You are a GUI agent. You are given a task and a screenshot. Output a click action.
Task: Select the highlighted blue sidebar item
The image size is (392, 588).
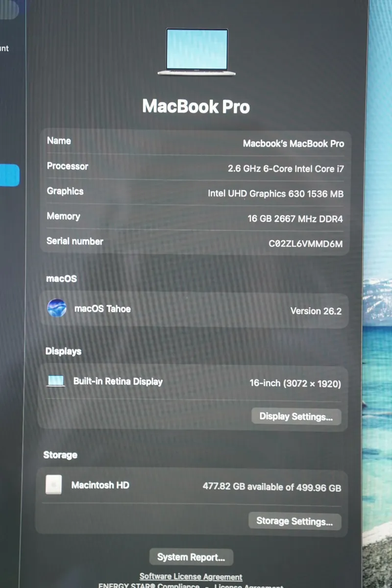pyautogui.click(x=9, y=175)
